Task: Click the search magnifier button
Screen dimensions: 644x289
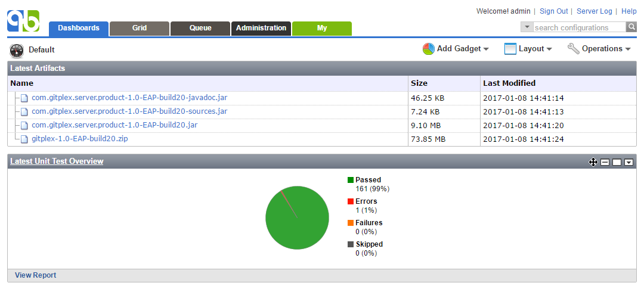Action: [631, 27]
